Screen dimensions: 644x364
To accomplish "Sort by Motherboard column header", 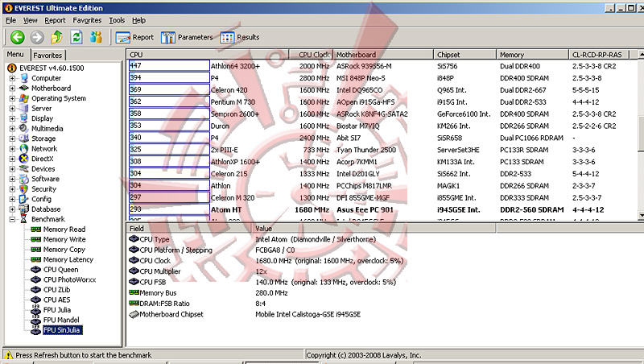I will click(x=383, y=55).
